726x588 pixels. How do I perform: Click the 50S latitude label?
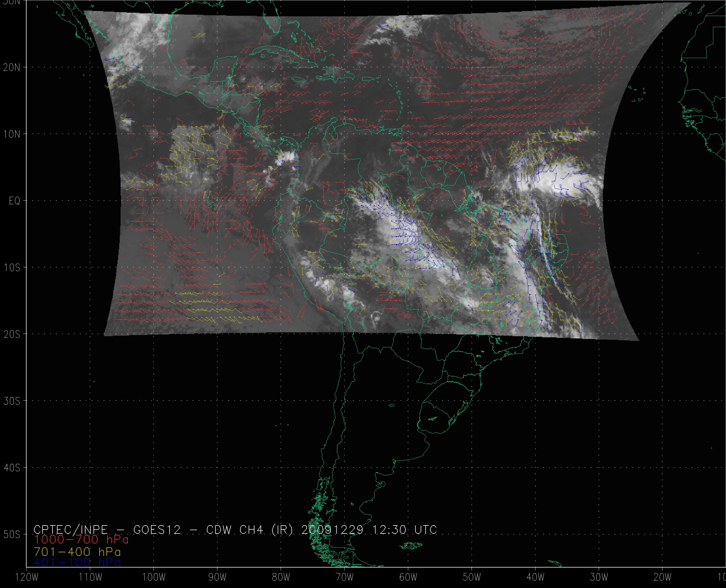point(12,535)
